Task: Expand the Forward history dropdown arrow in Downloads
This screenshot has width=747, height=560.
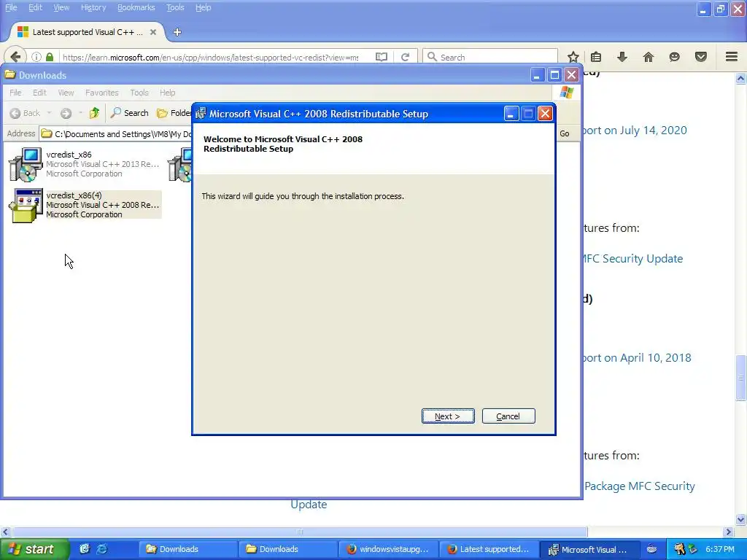Action: pyautogui.click(x=80, y=113)
